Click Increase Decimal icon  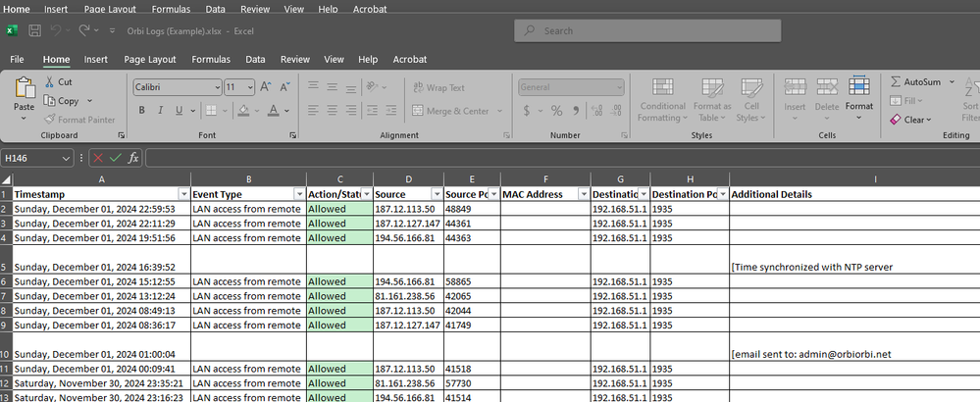pyautogui.click(x=596, y=111)
